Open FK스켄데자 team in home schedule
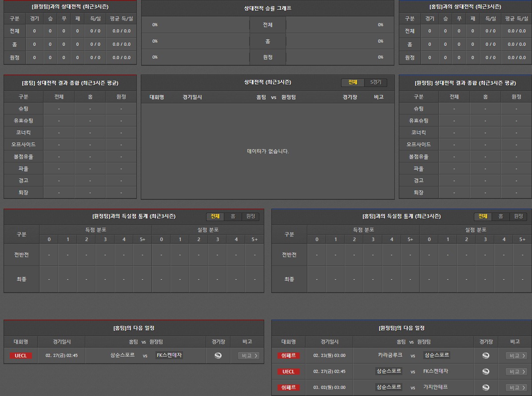The image size is (532, 396). pyautogui.click(x=169, y=355)
